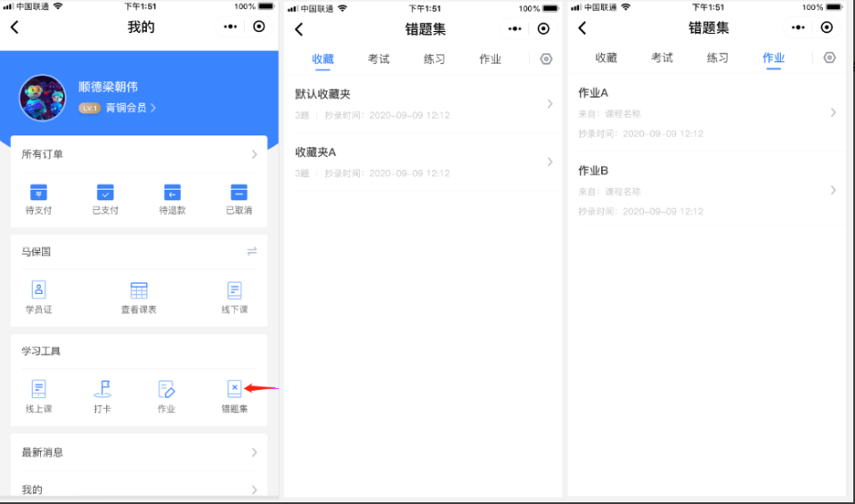Tap the LV.1 level badge

coord(89,108)
